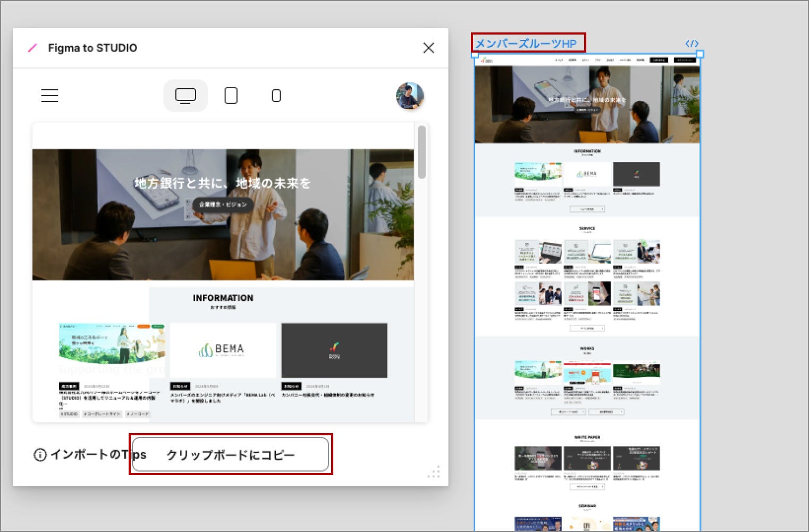Switch to mobile preview mode
809x532 pixels.
(x=276, y=96)
